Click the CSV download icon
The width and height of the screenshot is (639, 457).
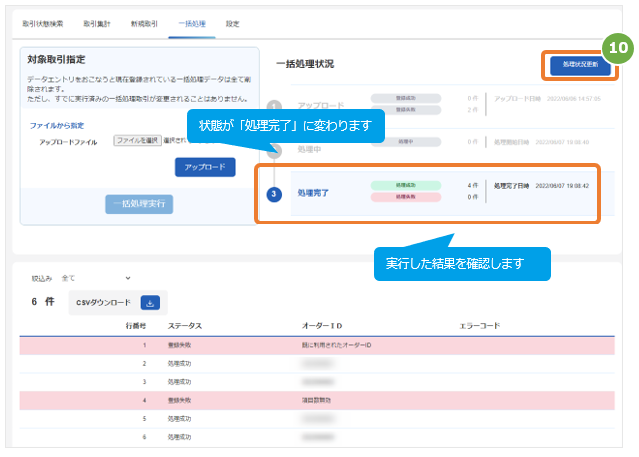click(150, 302)
